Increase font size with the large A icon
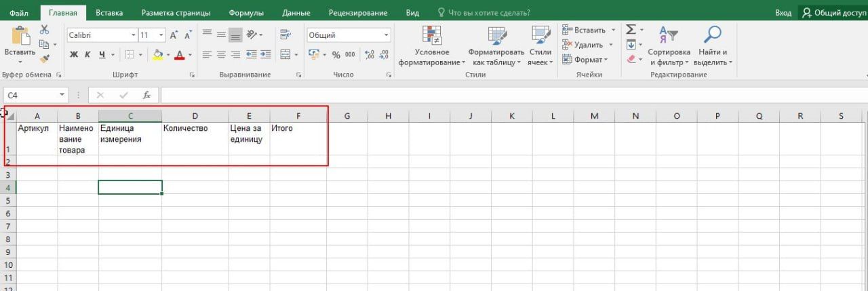The height and width of the screenshot is (291, 868). click(x=174, y=35)
